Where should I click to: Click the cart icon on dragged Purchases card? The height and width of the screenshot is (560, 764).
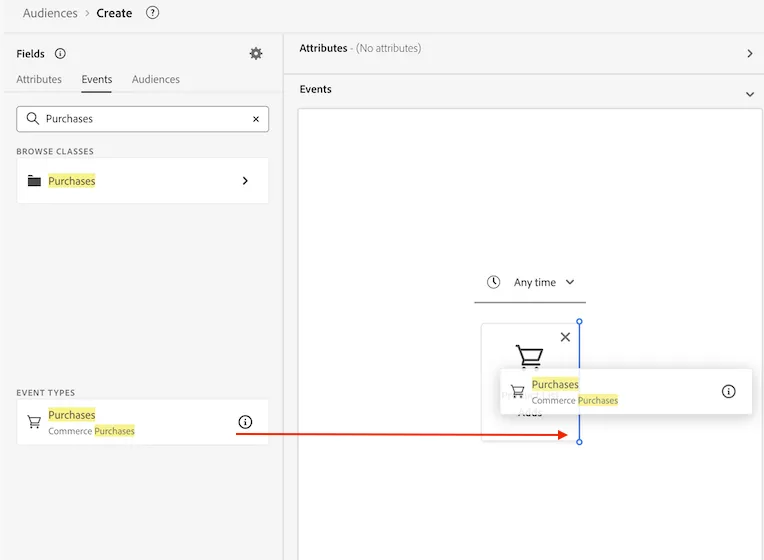[x=517, y=391]
